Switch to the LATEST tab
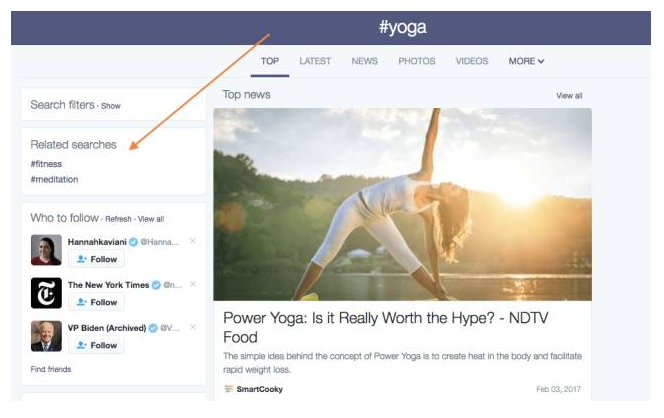This screenshot has width=664, height=418. (x=315, y=61)
